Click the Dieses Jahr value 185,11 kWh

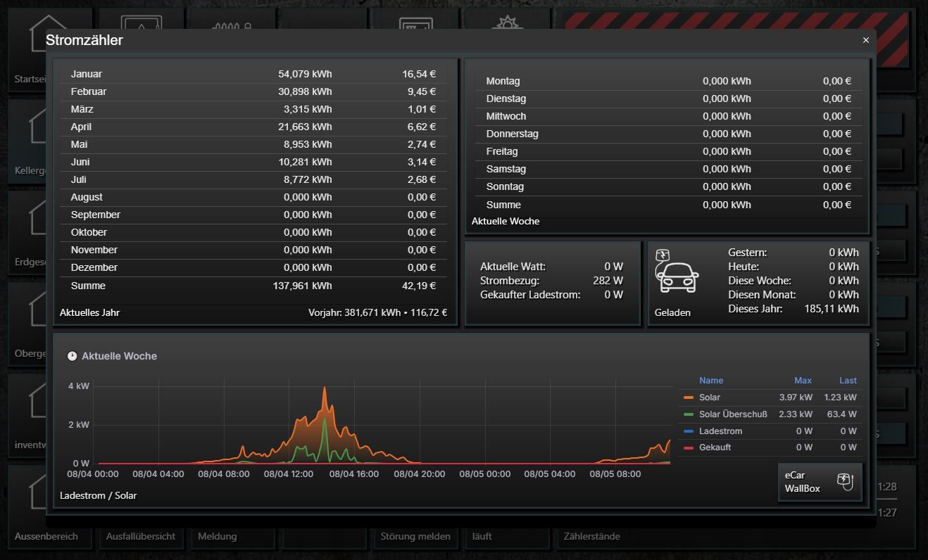832,309
